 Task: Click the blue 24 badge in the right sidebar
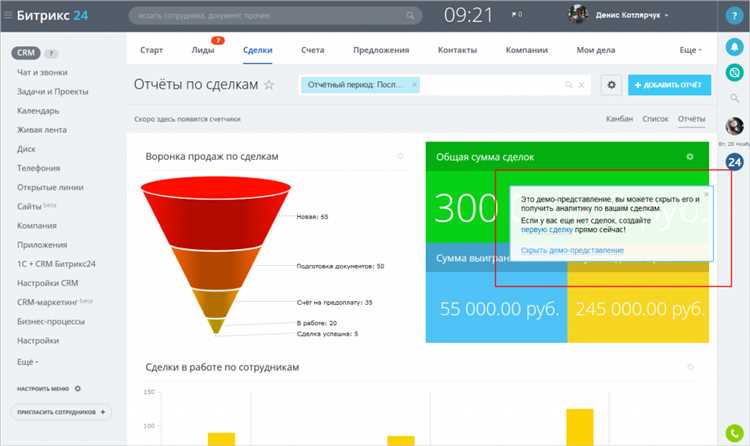[734, 162]
